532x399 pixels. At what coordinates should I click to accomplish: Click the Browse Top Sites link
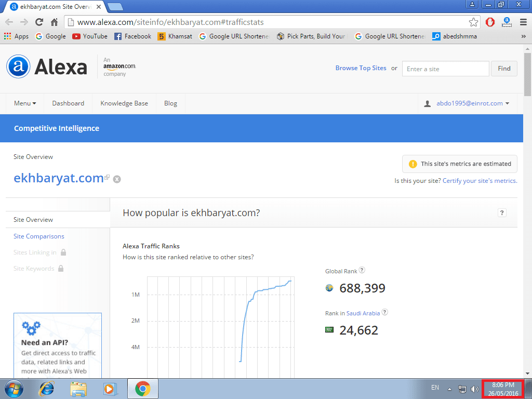click(361, 68)
